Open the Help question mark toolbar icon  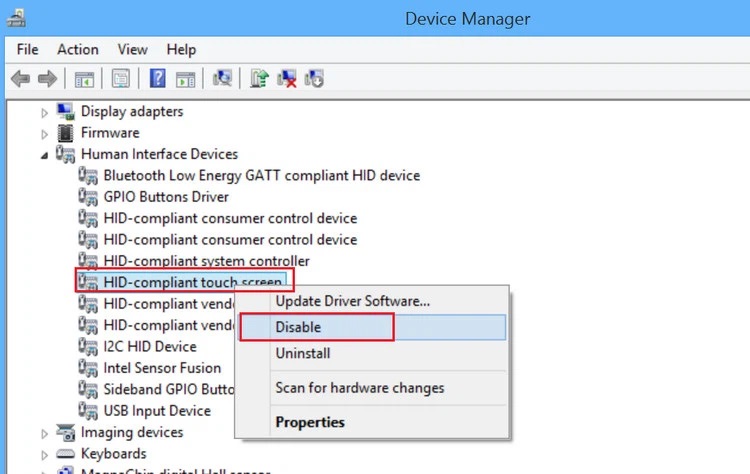click(157, 78)
